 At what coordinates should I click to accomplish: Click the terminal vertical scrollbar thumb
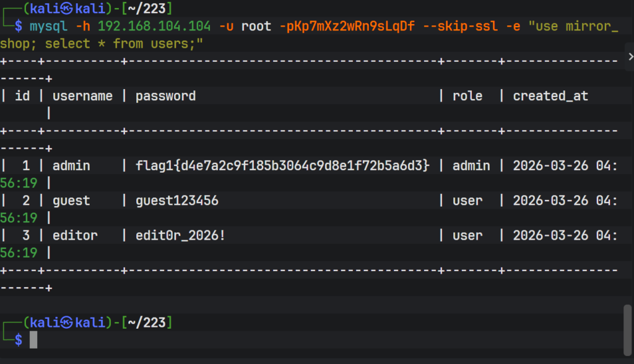pyautogui.click(x=628, y=327)
